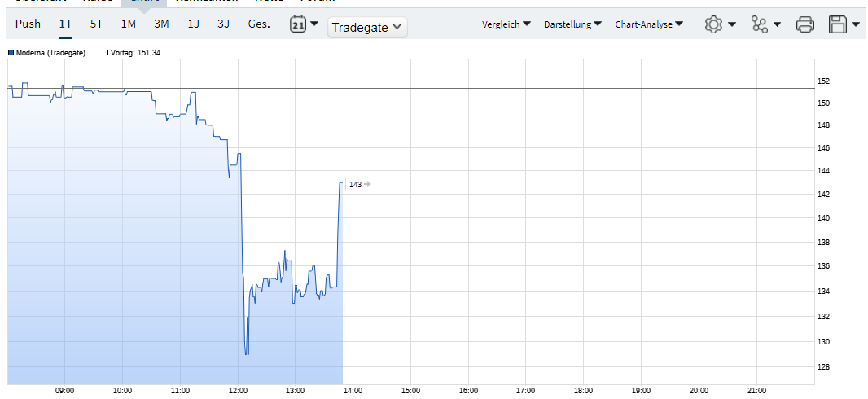This screenshot has width=868, height=399.
Task: Switch to the 1J time range
Action: click(193, 24)
